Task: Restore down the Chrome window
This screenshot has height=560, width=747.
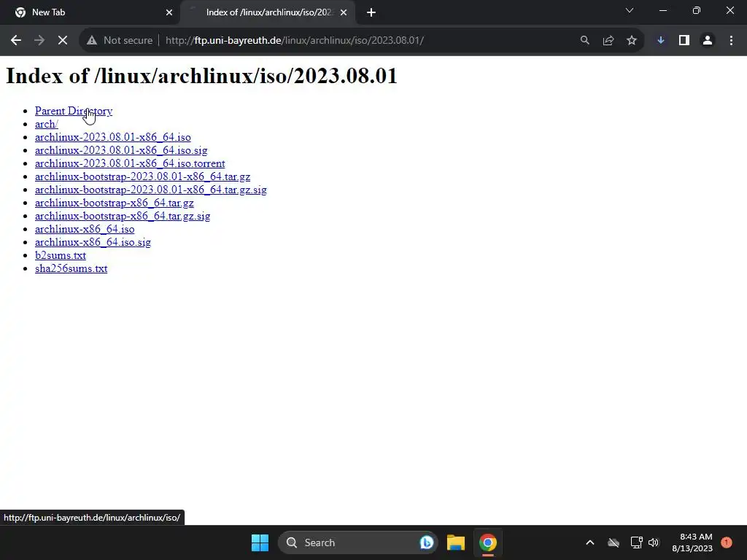Action: coord(697,10)
